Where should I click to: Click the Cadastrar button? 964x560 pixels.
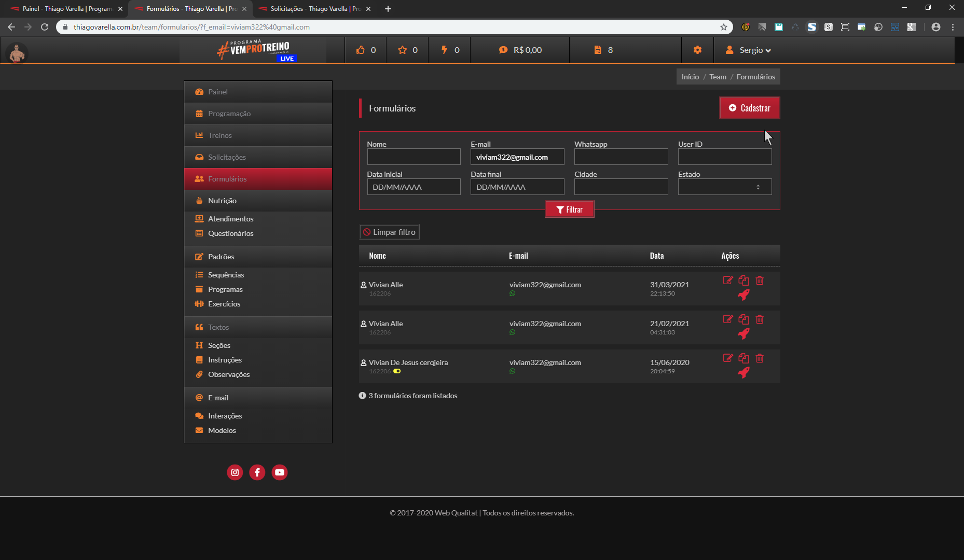tap(749, 108)
